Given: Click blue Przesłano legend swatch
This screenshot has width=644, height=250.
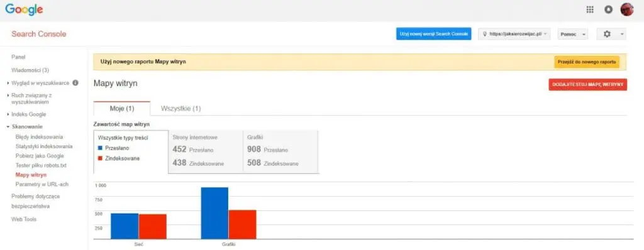Looking at the screenshot, I should [100, 148].
